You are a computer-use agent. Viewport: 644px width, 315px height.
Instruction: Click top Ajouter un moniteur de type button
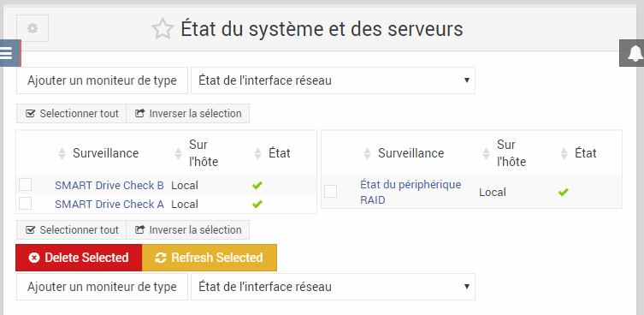click(x=103, y=80)
